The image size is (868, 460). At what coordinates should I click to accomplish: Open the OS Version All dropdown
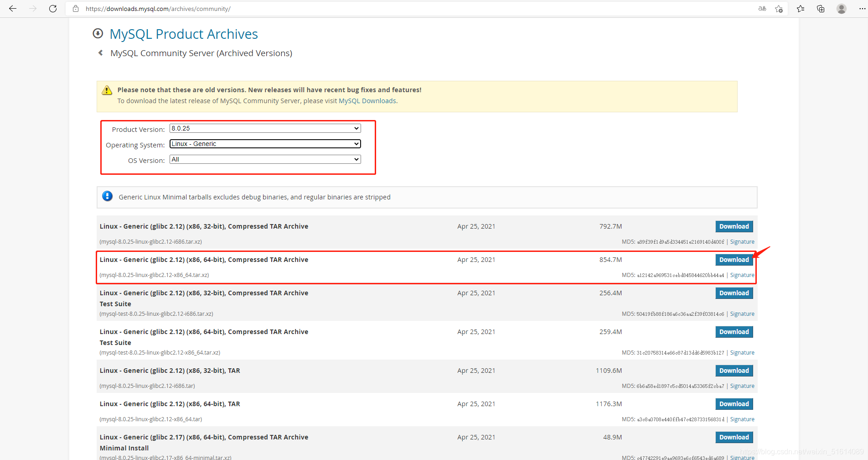coord(265,159)
